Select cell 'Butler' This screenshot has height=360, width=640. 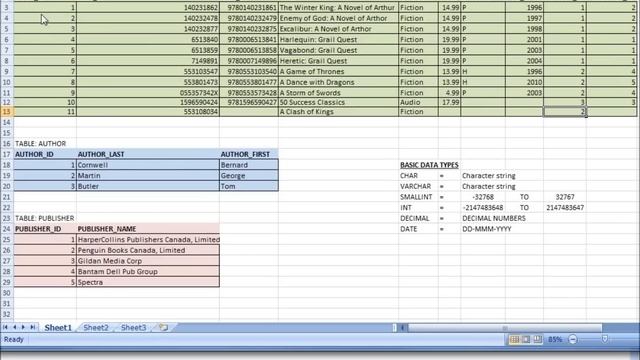pos(148,186)
